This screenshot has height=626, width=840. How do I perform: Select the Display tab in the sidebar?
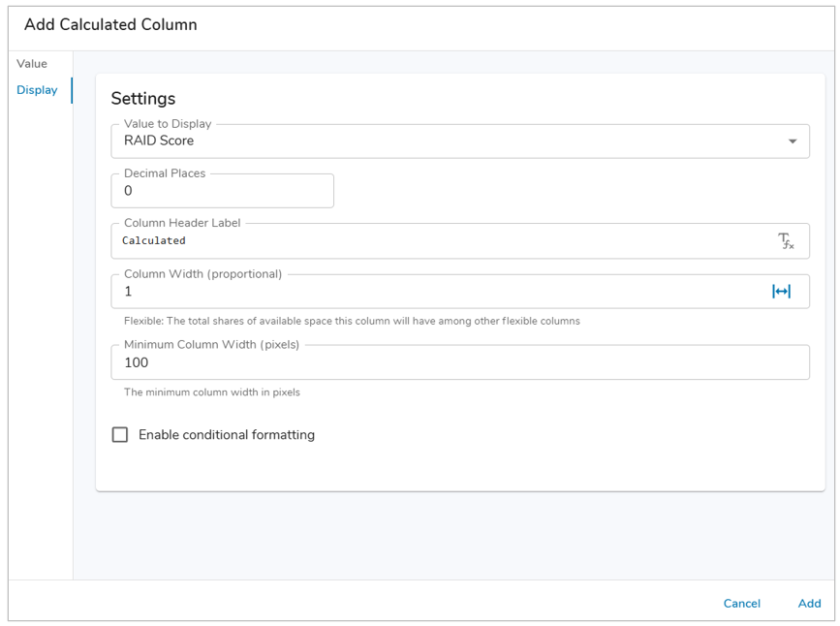coord(37,90)
